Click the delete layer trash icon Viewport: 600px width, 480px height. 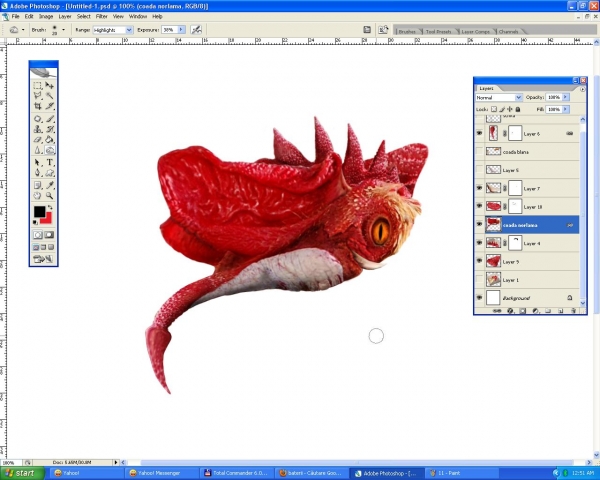pyautogui.click(x=573, y=311)
